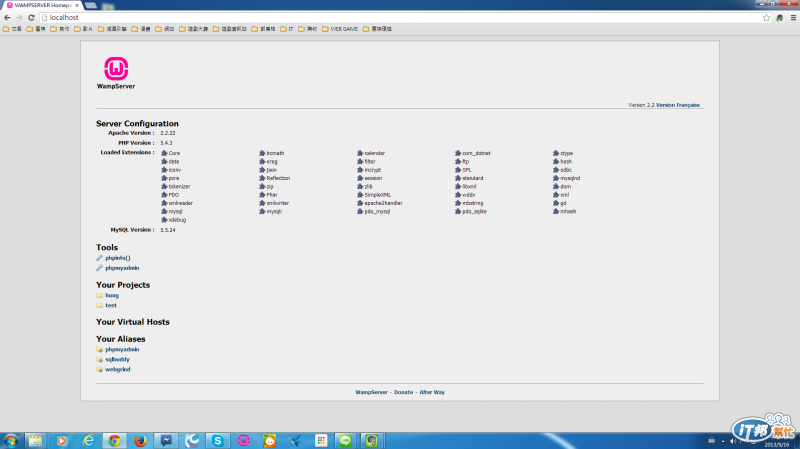Visit the Alter Way footer link
Image resolution: width=800 pixels, height=449 pixels.
point(432,392)
